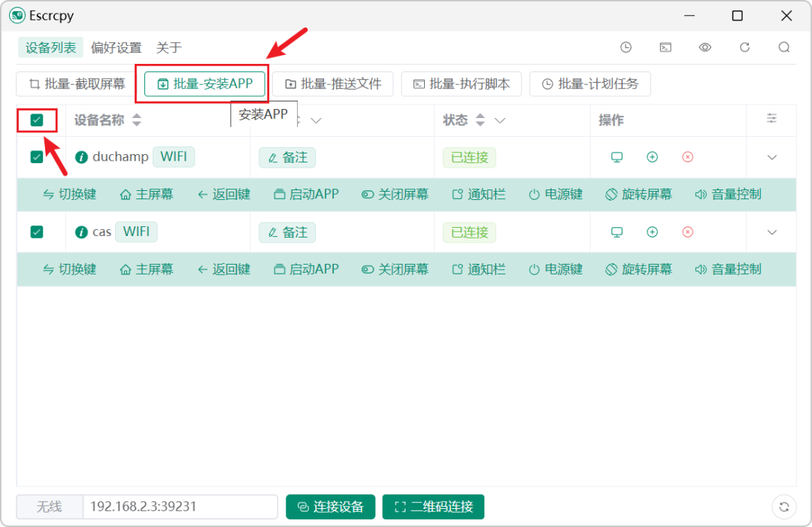The width and height of the screenshot is (812, 527).
Task: Expand more options chevron for cas row
Action: pos(772,232)
